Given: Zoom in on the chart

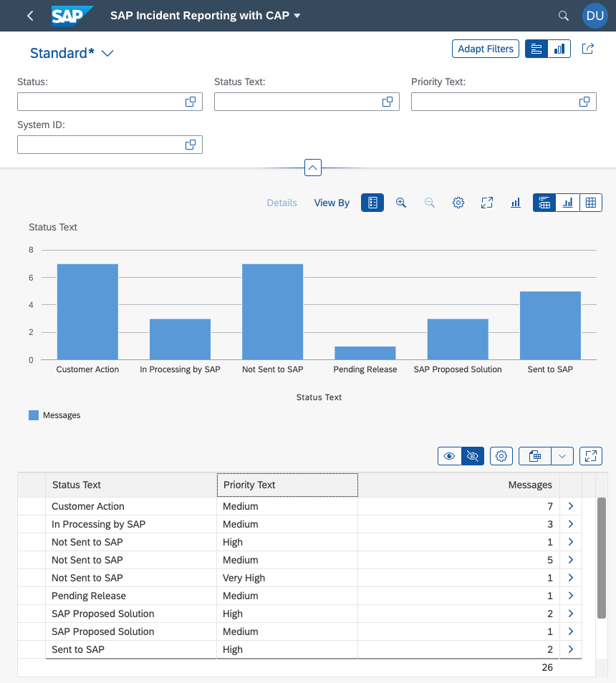Looking at the screenshot, I should click(401, 203).
